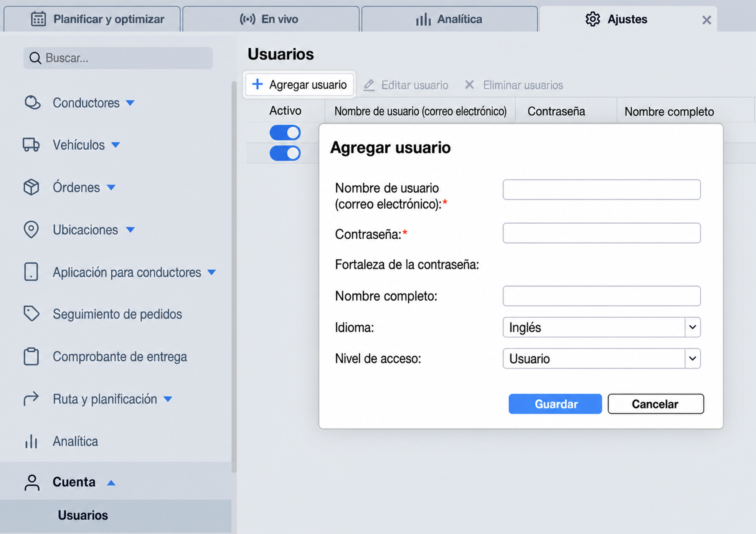Click the gear icon on Ajustes tab
Image resolution: width=756 pixels, height=534 pixels.
[x=593, y=19]
